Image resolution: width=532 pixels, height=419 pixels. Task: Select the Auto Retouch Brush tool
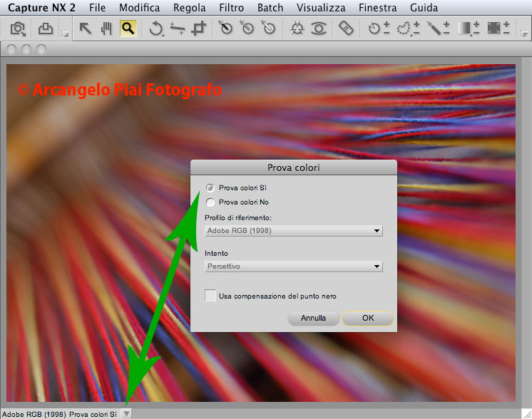pos(346,29)
